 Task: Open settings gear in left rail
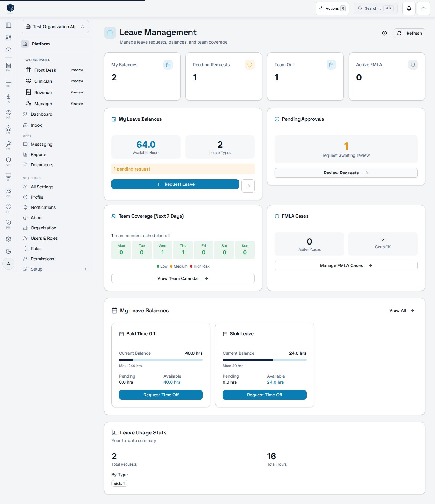(8, 239)
